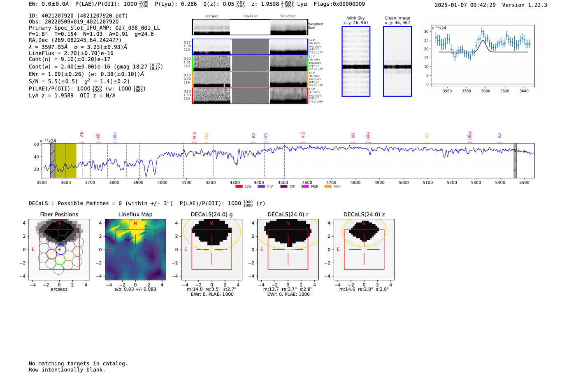Viewport: 576px width, 392px height.
Task: Click 'Row intentionally blank.' text
Action: (x=67, y=370)
